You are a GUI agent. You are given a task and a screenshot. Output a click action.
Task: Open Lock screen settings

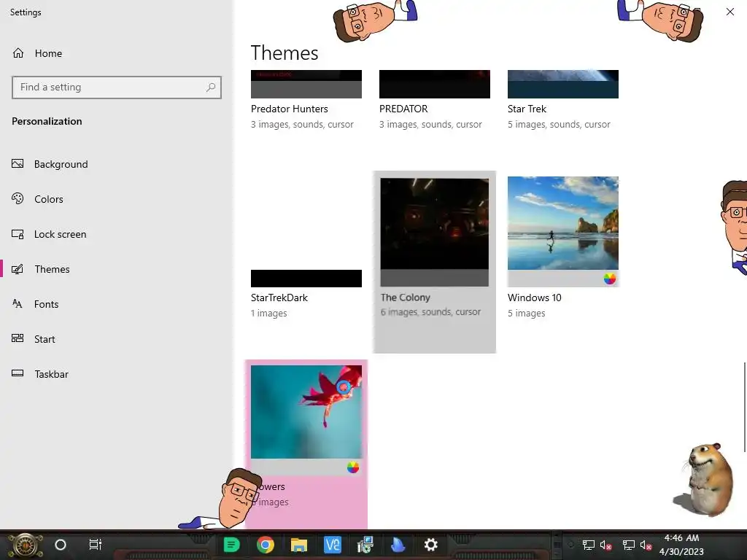[60, 234]
